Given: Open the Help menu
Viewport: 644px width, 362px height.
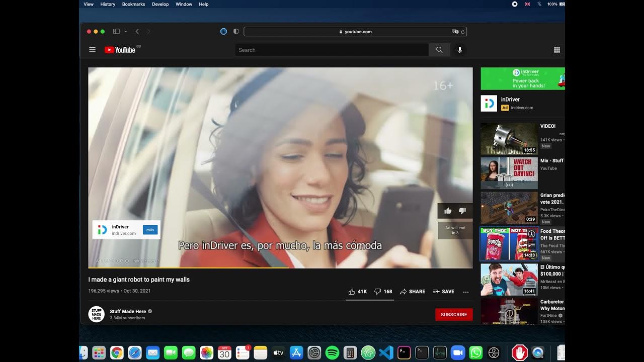Looking at the screenshot, I should tap(204, 4).
